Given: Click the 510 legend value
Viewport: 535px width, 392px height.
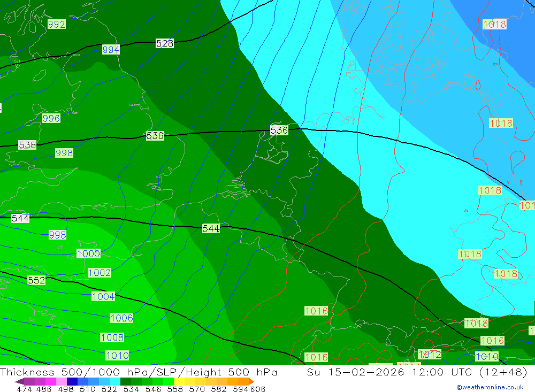Looking at the screenshot, I should 87,389.
